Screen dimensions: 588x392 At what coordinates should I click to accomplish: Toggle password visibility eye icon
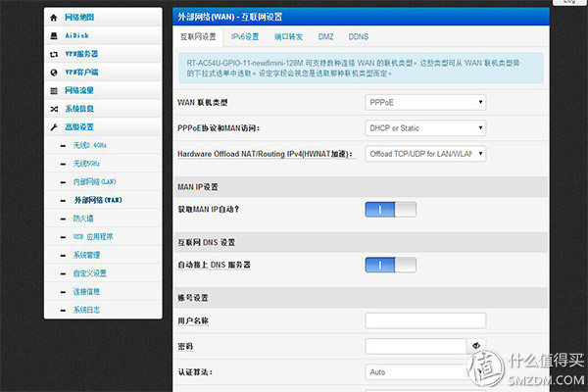pyautogui.click(x=476, y=346)
